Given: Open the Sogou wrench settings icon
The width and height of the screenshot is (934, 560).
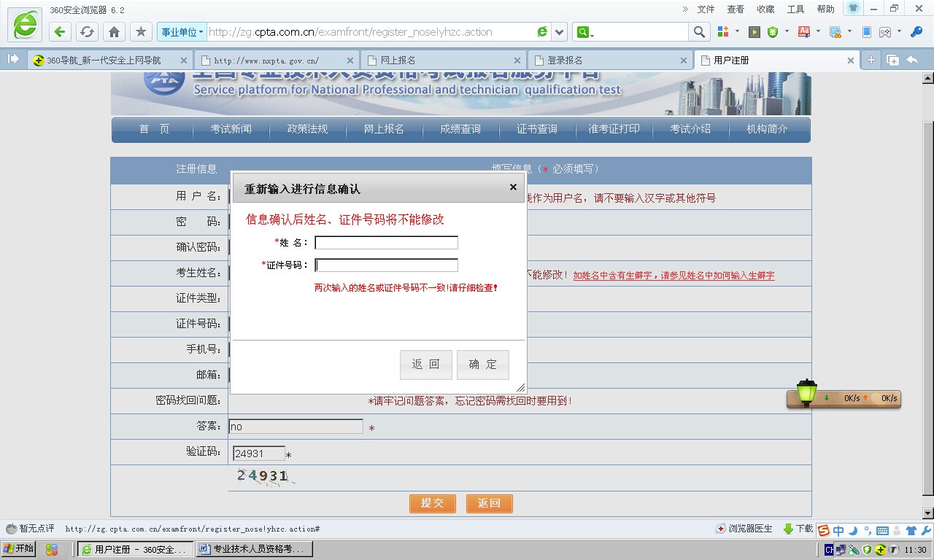Looking at the screenshot, I should [926, 530].
